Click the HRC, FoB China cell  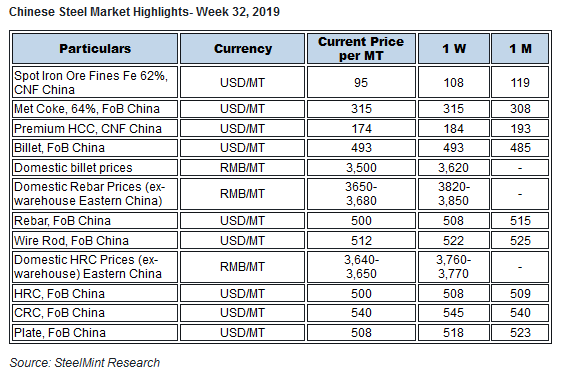click(95, 293)
